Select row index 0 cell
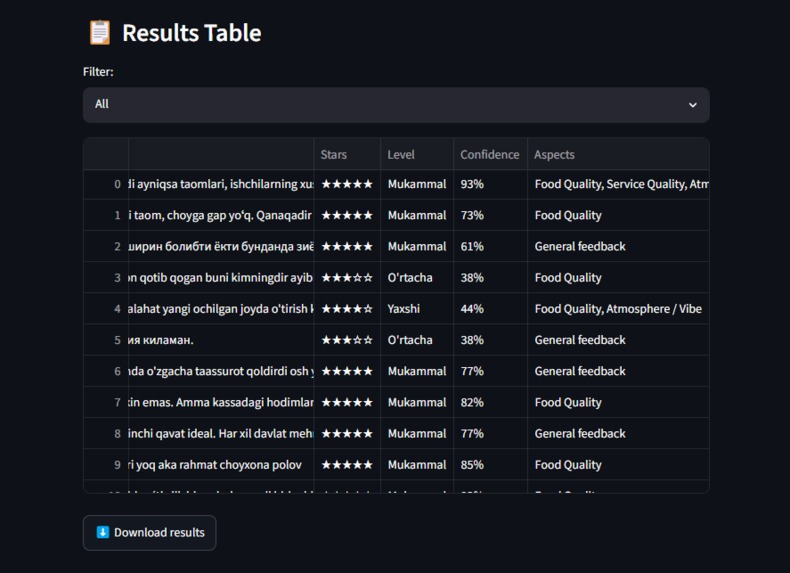The width and height of the screenshot is (790, 573). coord(106,184)
